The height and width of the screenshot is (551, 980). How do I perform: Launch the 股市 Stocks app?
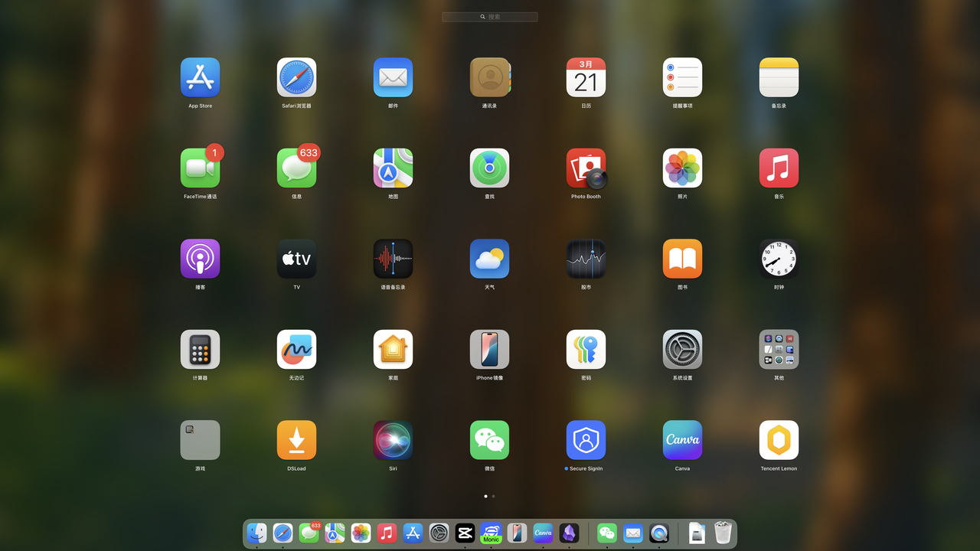click(586, 259)
